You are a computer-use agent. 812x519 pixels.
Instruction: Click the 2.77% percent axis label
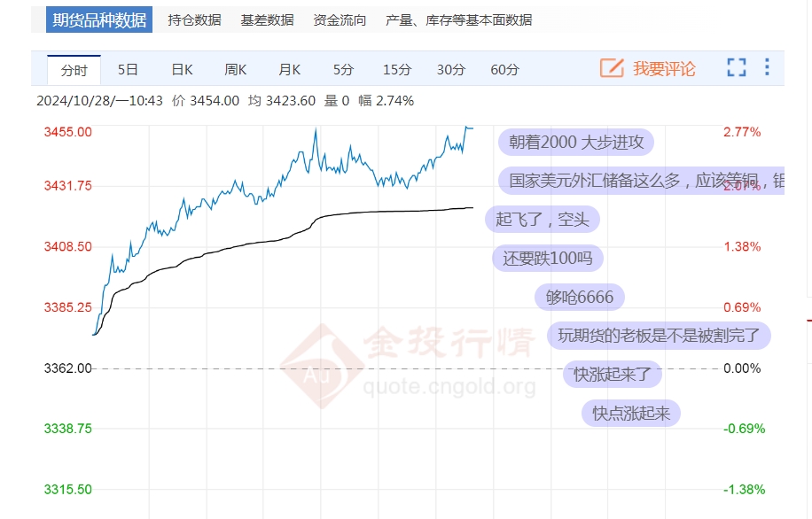pos(742,132)
